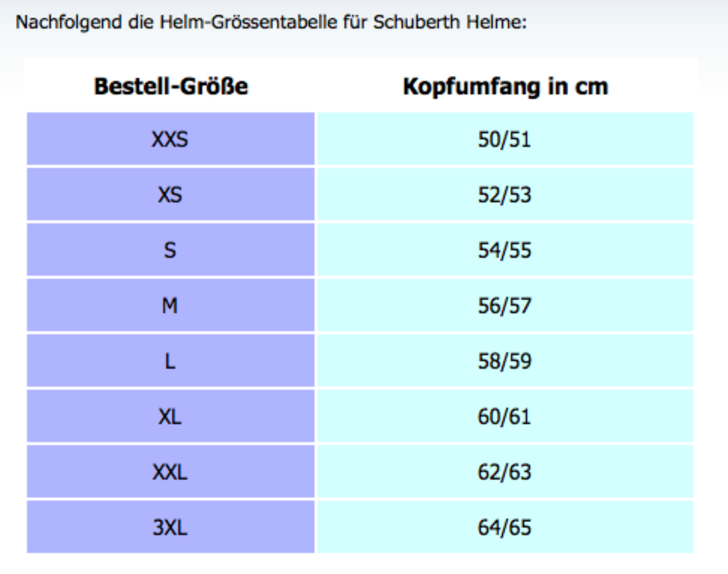Select the 3XL size cell
The image size is (728, 574).
click(x=170, y=527)
